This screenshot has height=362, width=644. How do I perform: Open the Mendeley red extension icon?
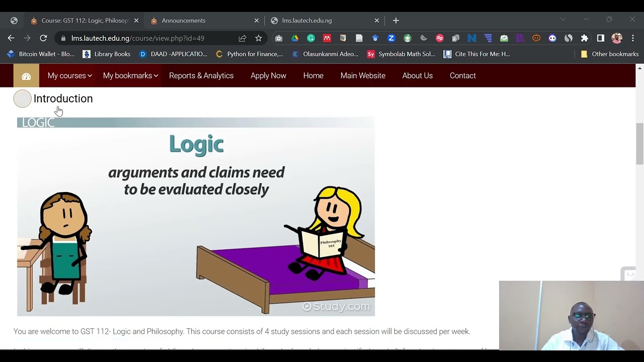point(327,38)
